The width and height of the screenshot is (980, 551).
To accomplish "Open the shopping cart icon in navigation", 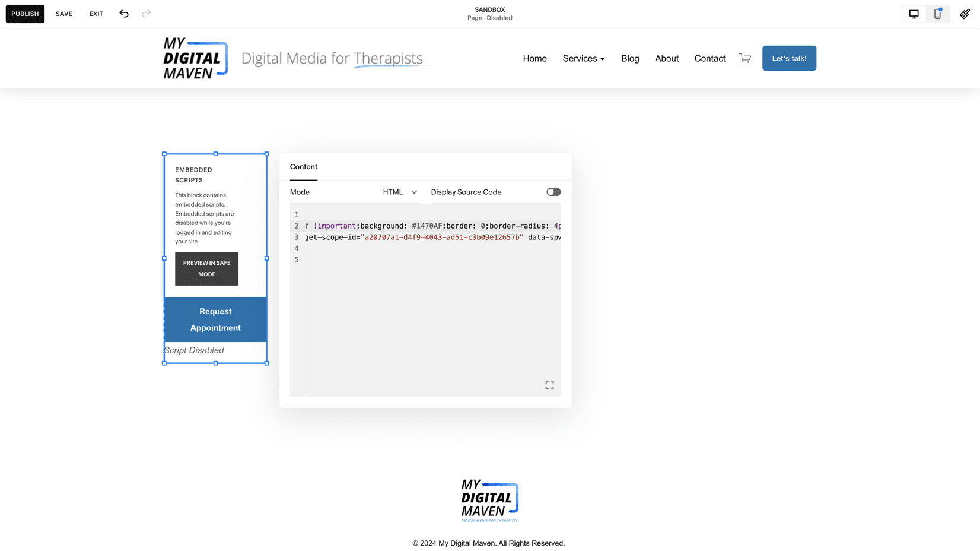I will (745, 58).
